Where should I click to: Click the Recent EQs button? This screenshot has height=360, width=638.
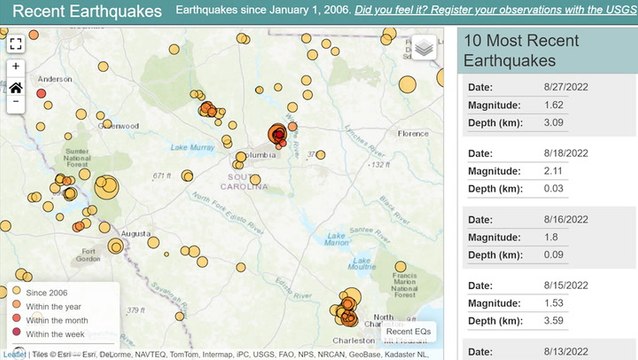click(408, 332)
